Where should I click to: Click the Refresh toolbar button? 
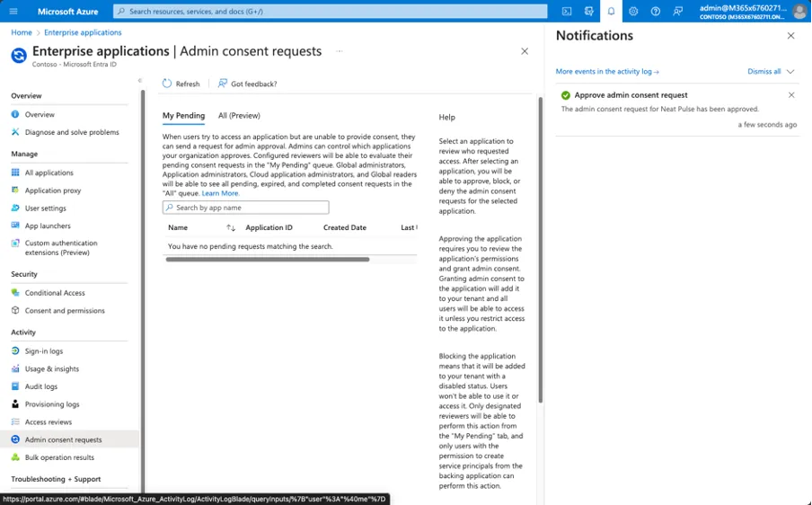click(x=181, y=84)
